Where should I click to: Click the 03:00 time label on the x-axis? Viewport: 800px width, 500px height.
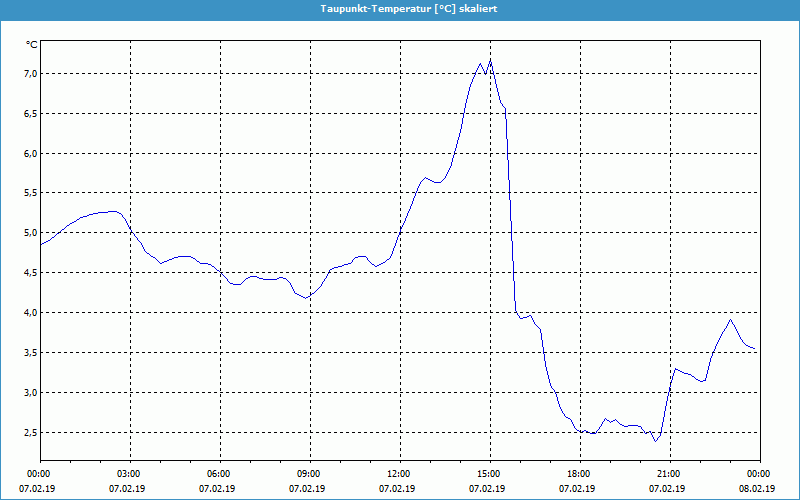coord(129,474)
